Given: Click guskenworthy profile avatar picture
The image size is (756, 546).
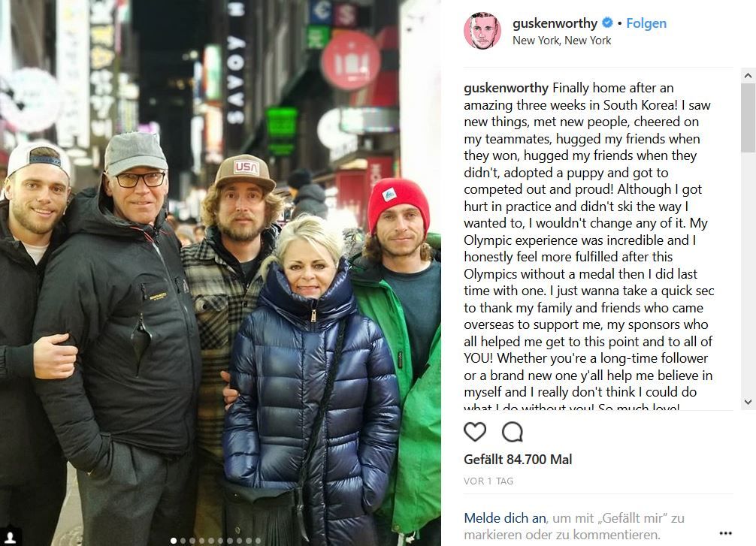Looking at the screenshot, I should (x=482, y=31).
